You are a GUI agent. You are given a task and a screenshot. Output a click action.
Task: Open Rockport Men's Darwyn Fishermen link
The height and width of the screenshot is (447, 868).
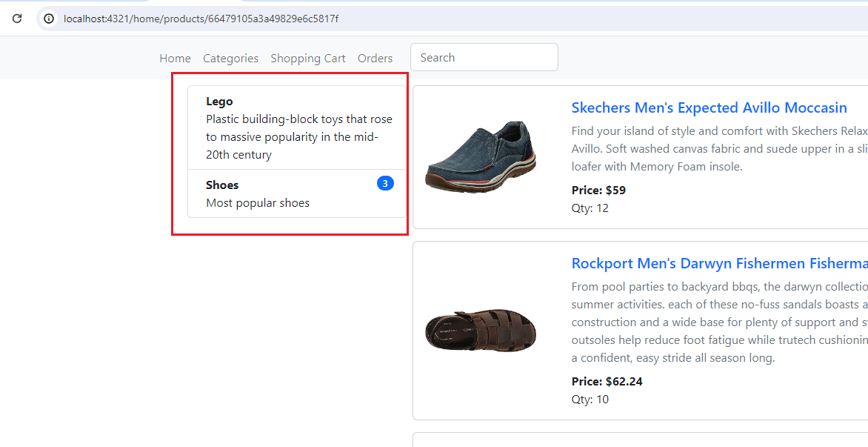[x=720, y=263]
